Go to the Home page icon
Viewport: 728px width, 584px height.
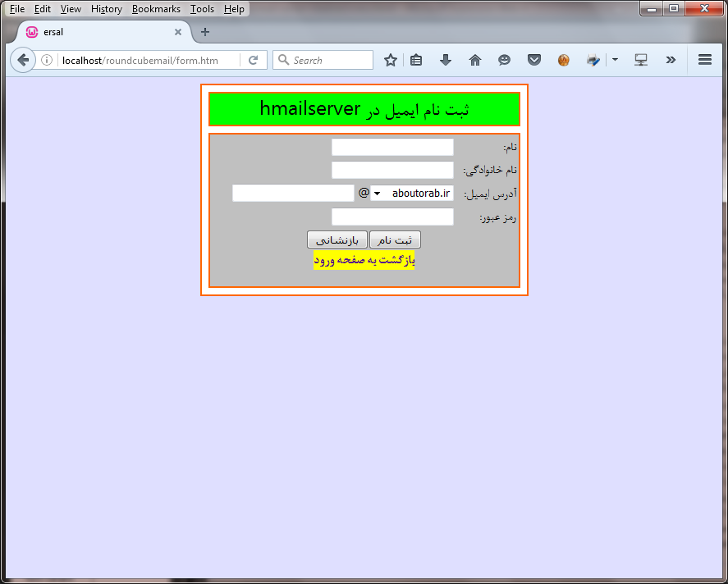tap(474, 60)
